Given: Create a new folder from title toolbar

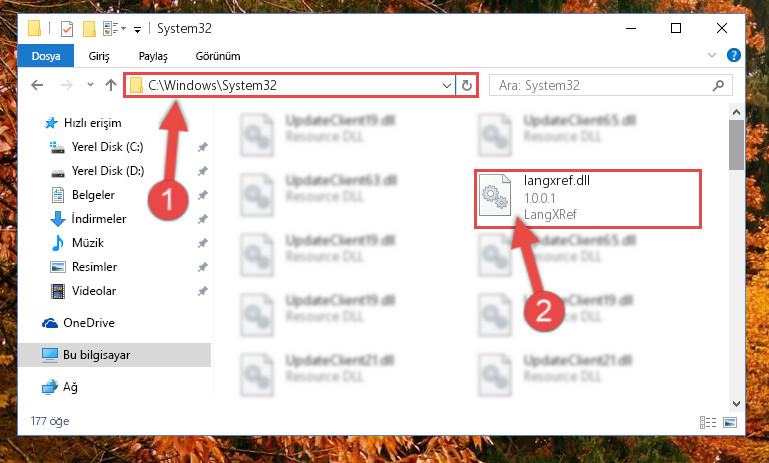Looking at the screenshot, I should [89, 29].
